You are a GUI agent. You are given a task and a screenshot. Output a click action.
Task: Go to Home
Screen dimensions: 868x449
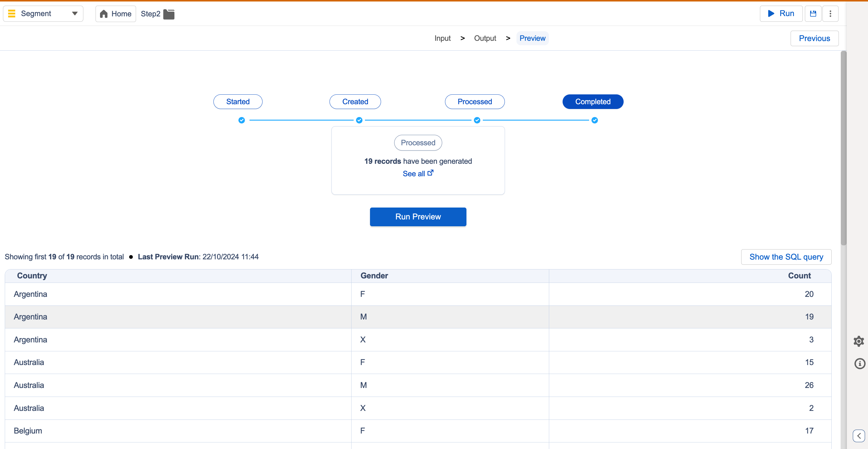tap(115, 14)
